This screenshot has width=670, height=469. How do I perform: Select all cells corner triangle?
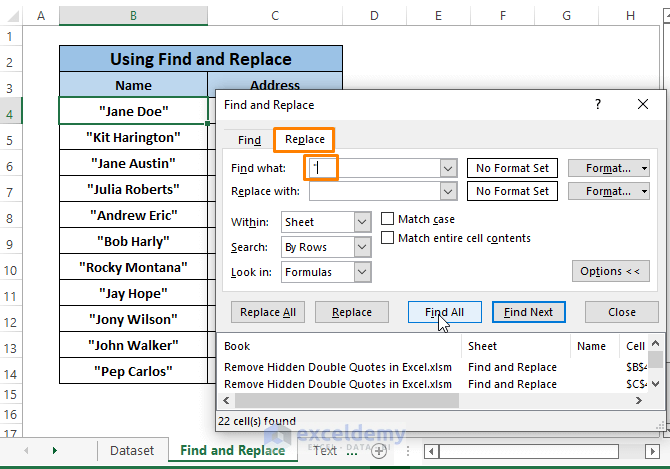pos(12,16)
